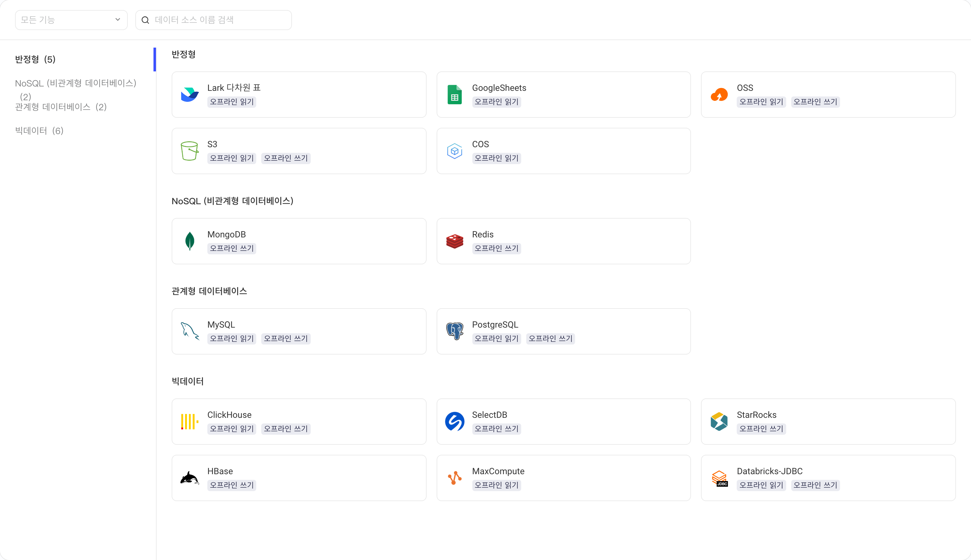The image size is (971, 560).
Task: Click 오프라인 쓰기 tag on OSS card
Action: coord(815,101)
